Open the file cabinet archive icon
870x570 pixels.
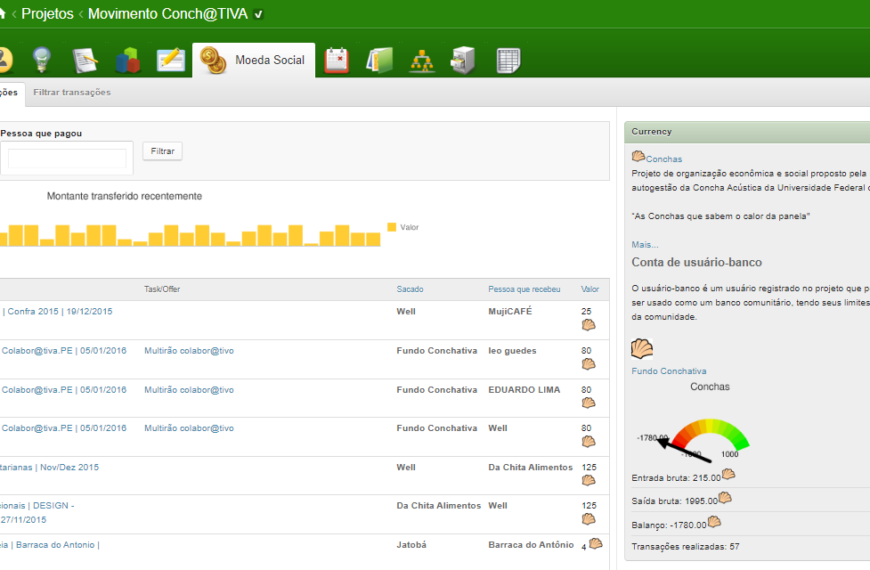(x=464, y=60)
